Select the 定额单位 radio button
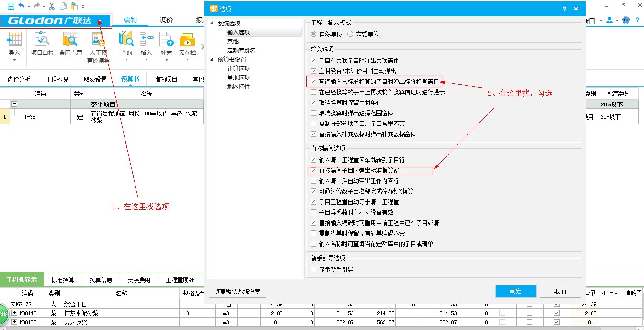 pos(351,34)
